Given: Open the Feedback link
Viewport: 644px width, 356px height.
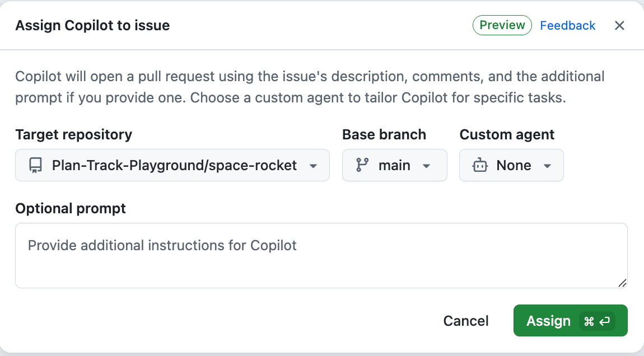Looking at the screenshot, I should click(567, 25).
